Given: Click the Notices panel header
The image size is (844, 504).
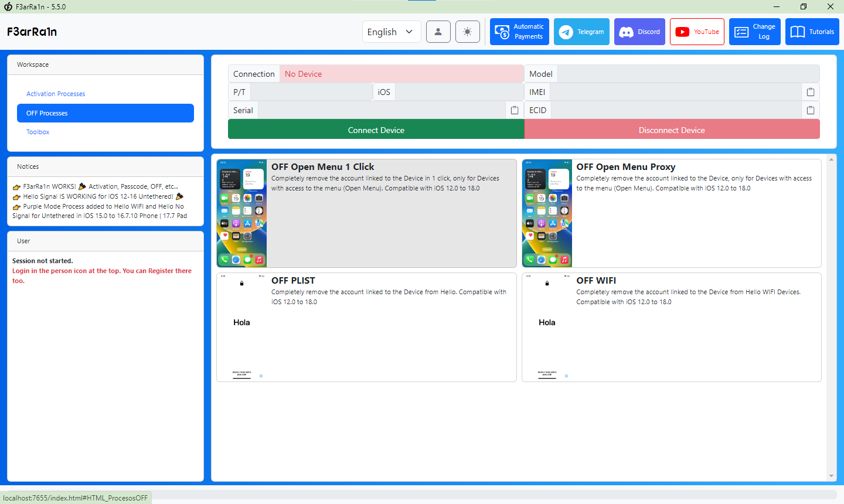Looking at the screenshot, I should tap(105, 166).
